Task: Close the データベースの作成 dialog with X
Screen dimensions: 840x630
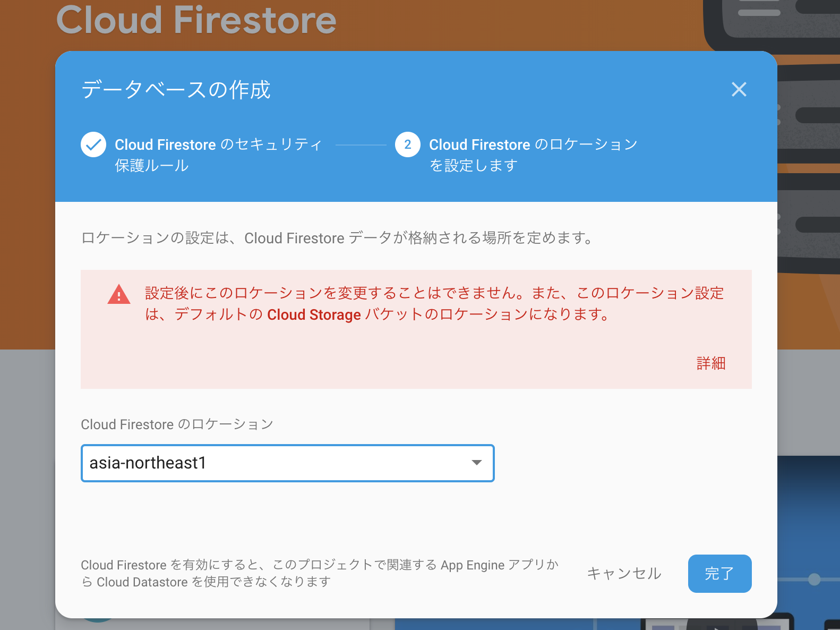Action: (739, 89)
